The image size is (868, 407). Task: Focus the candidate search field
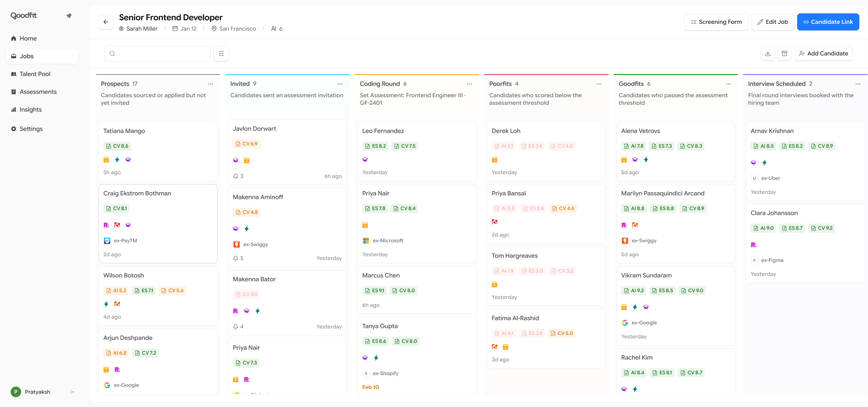click(x=157, y=54)
